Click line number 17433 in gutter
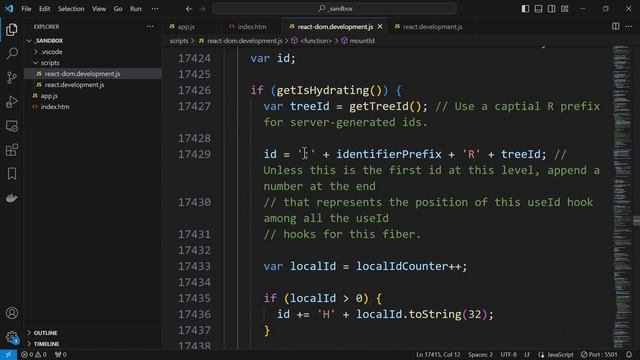This screenshot has height=360, width=640. 194,267
